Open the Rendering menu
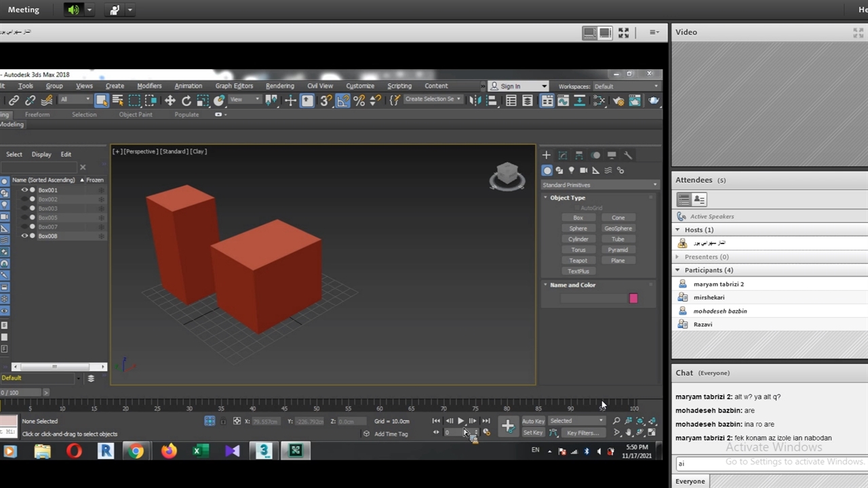868x488 pixels. coord(279,86)
